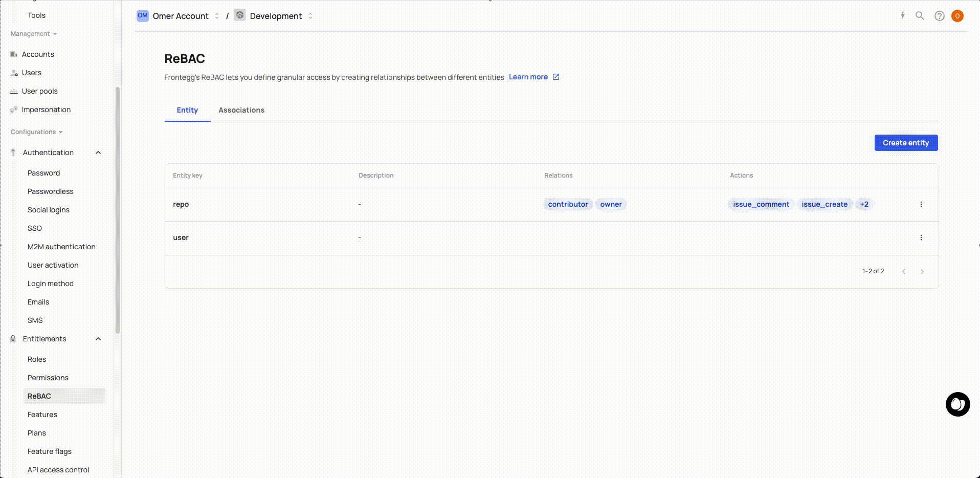Click the Entitlements lock icon
The width and height of the screenshot is (980, 478).
(12, 339)
